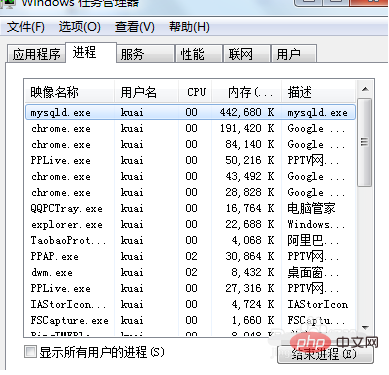Image resolution: width=389 pixels, height=375 pixels.
Task: Select the mysqld.exe process row
Action: [x=190, y=112]
